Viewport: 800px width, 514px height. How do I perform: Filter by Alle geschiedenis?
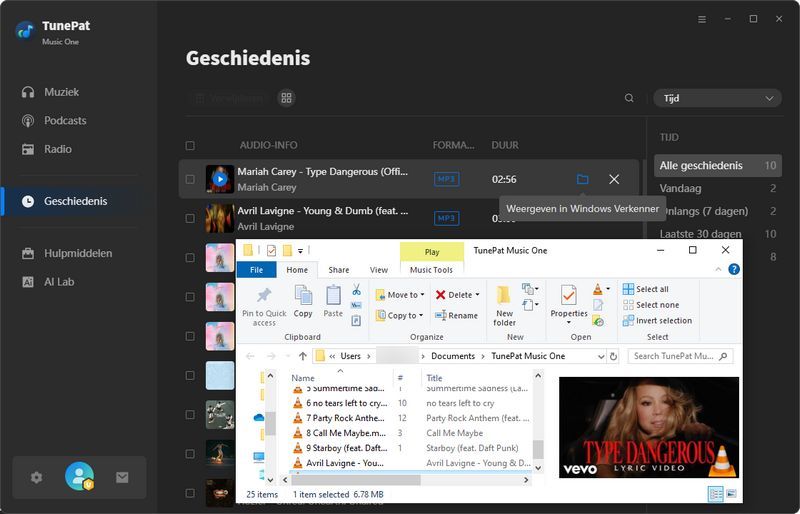(717, 165)
